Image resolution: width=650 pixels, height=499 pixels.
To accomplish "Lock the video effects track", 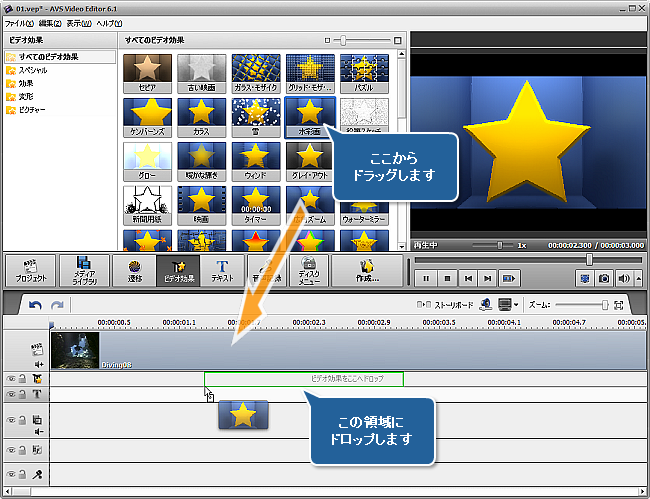I will [23, 378].
